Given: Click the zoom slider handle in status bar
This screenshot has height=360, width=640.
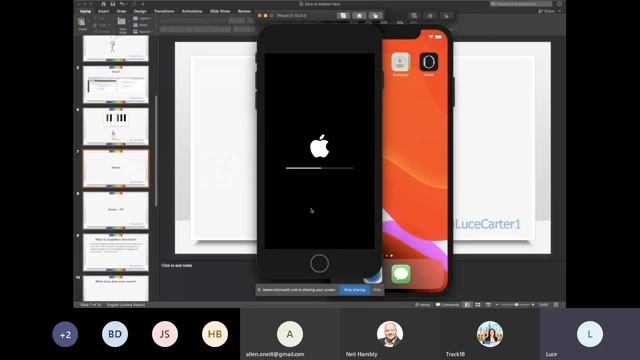Looking at the screenshot, I should click(516, 304).
